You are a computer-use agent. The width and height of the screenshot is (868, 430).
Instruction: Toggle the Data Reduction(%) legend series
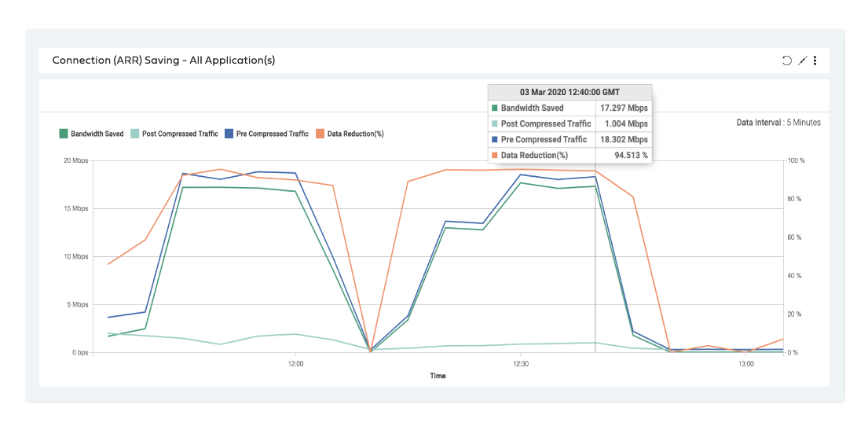350,134
